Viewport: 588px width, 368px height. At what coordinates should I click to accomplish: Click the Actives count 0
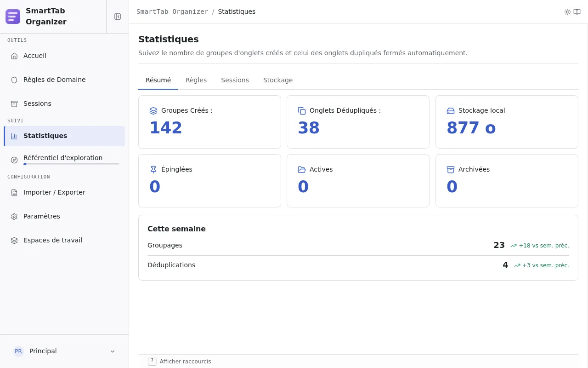[x=303, y=187]
